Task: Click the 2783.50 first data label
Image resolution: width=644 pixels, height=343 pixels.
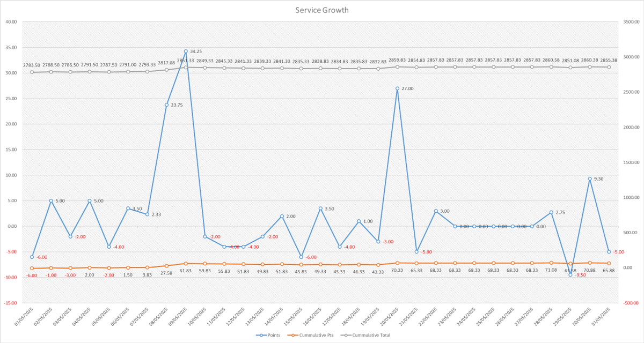Action: (x=31, y=65)
